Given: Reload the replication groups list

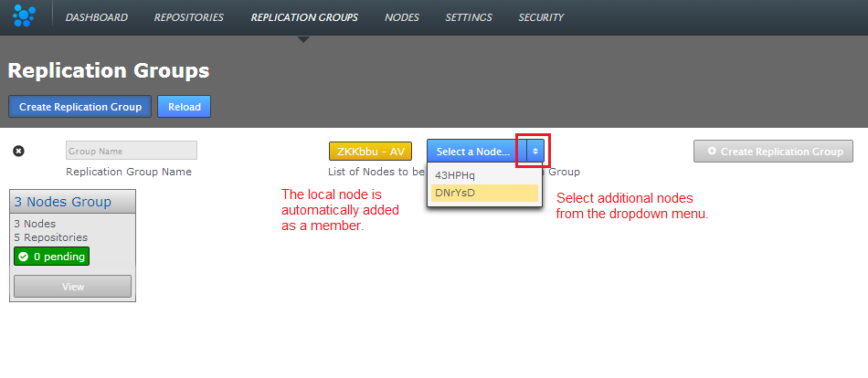Looking at the screenshot, I should (185, 107).
